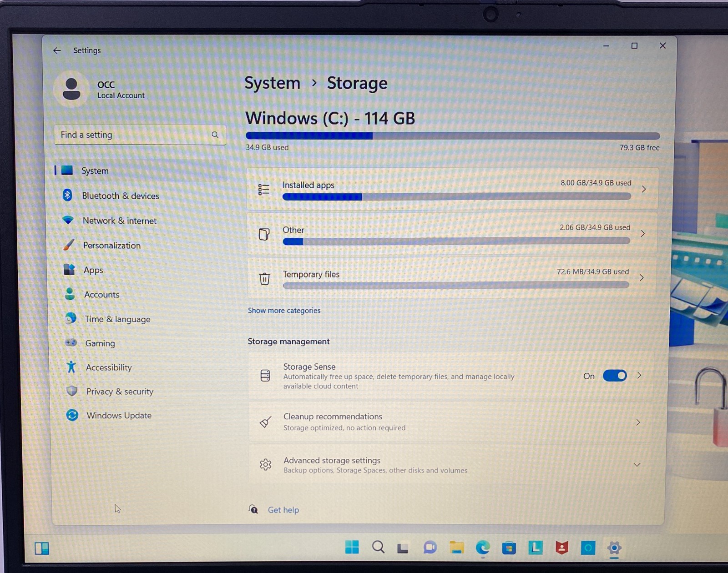Open Temporary files via its chevron
The height and width of the screenshot is (573, 728).
coord(642,277)
